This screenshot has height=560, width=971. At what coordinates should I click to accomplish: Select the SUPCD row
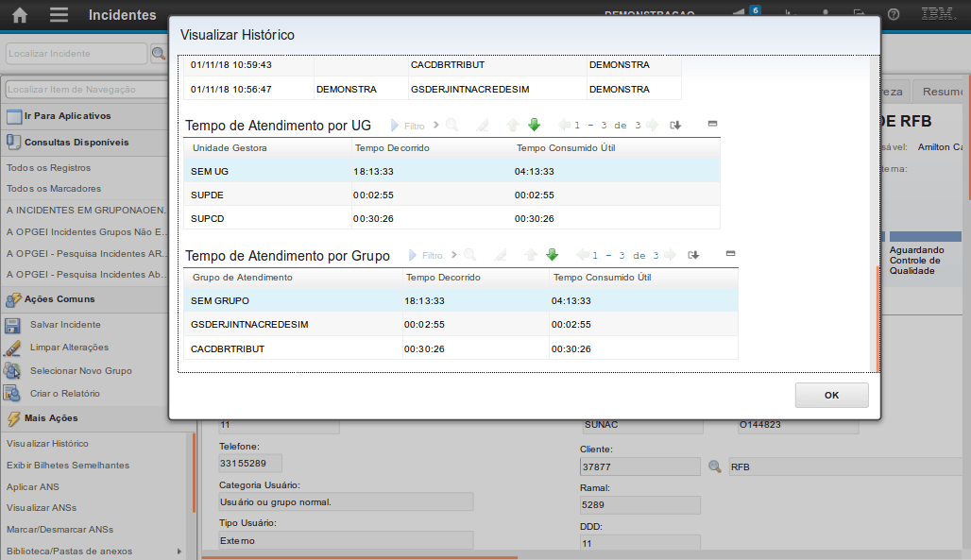pos(451,219)
